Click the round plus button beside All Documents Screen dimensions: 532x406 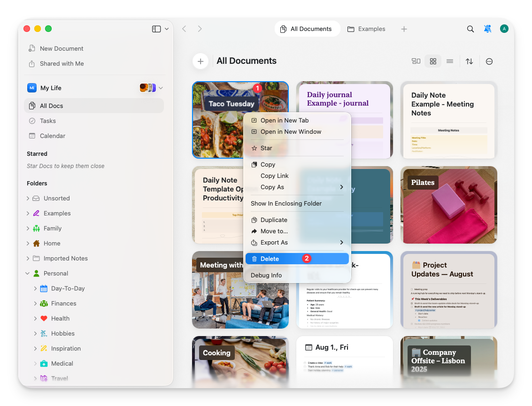(200, 61)
